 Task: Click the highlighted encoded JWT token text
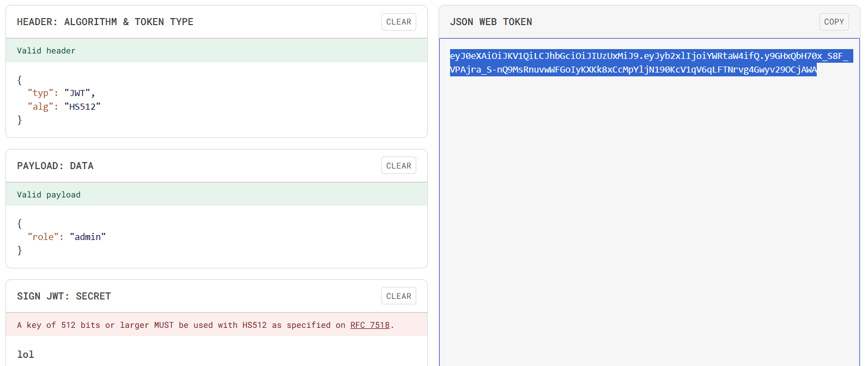click(x=632, y=63)
